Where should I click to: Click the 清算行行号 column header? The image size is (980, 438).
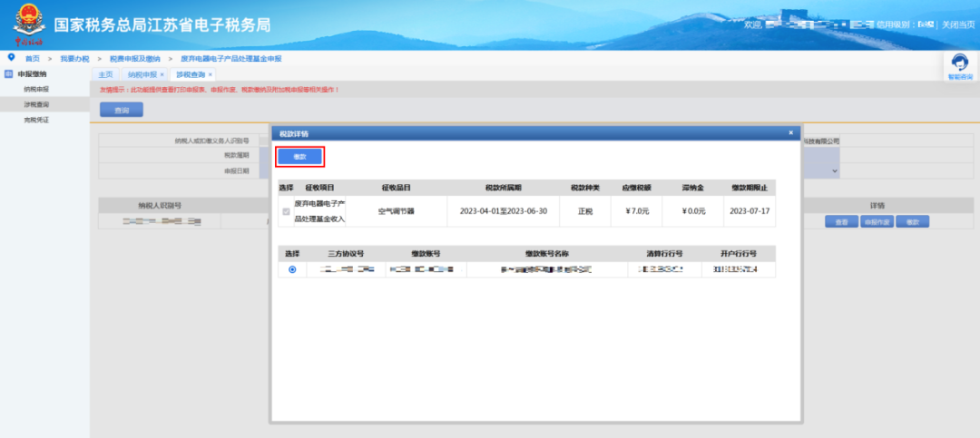coord(664,254)
